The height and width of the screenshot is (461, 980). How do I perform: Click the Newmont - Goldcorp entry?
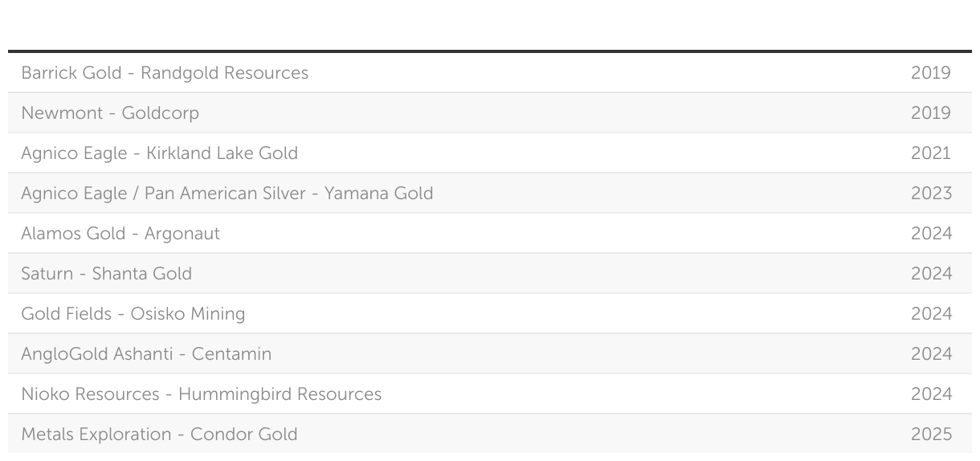pyautogui.click(x=490, y=113)
